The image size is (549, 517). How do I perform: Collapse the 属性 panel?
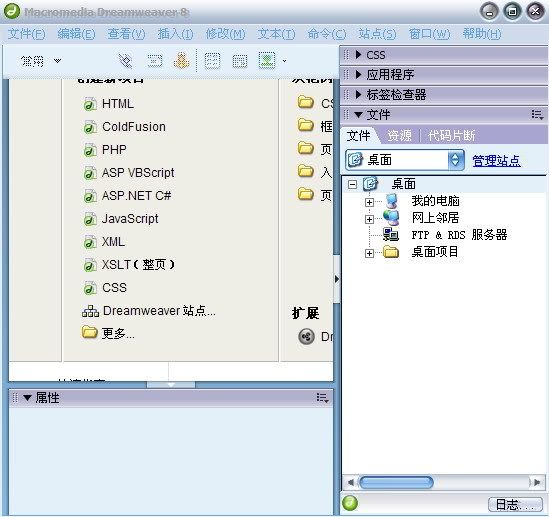coord(28,398)
